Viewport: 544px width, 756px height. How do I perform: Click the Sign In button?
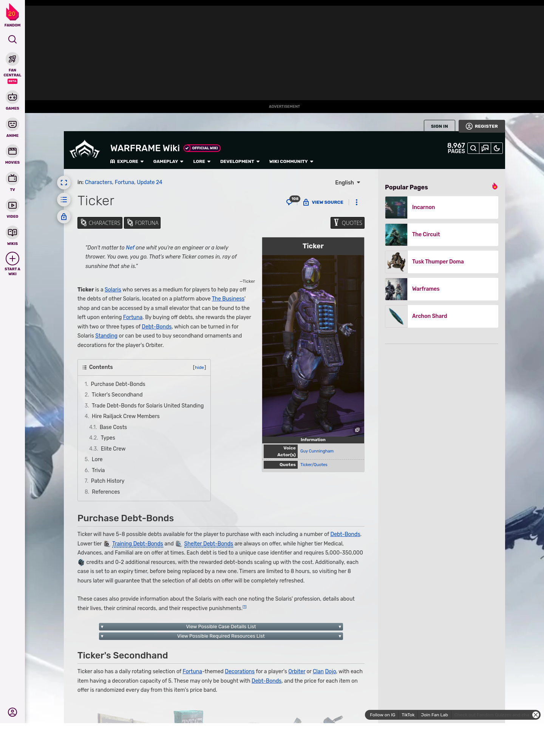(439, 126)
